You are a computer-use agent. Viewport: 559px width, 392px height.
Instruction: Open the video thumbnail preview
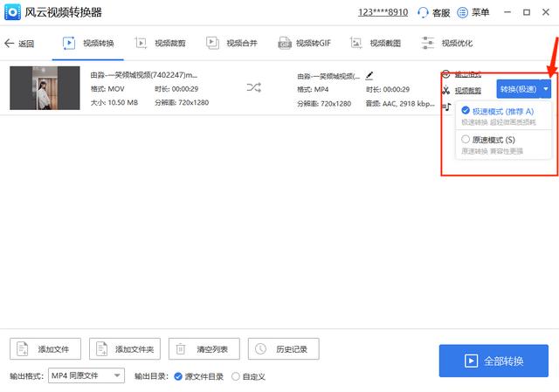click(x=45, y=88)
